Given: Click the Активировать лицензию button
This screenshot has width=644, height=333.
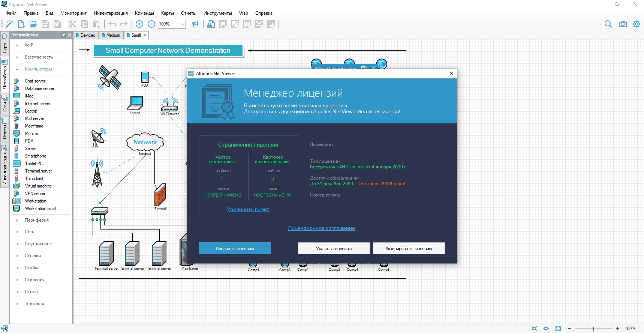Looking at the screenshot, I should (409, 249).
